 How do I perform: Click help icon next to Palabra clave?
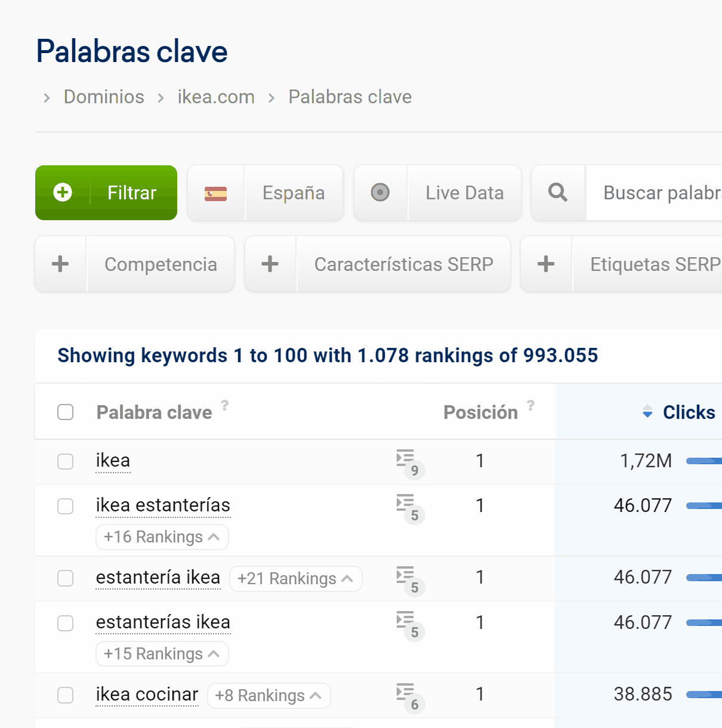(225, 405)
